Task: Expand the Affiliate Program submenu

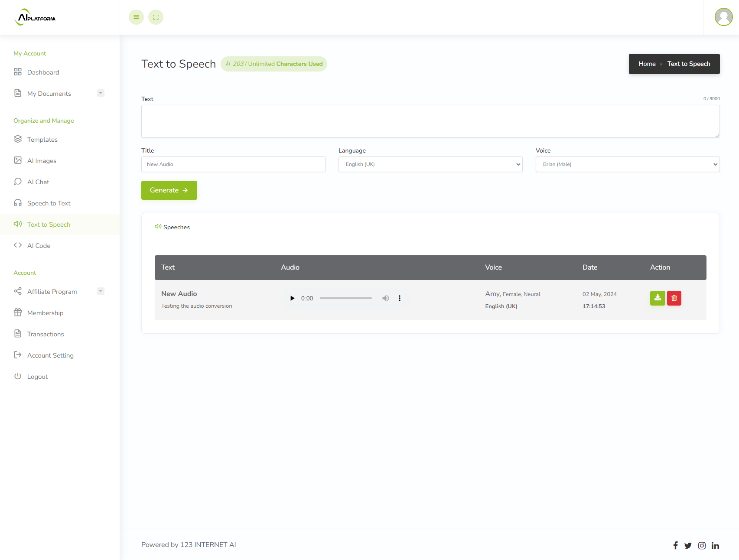Action: pos(101,291)
